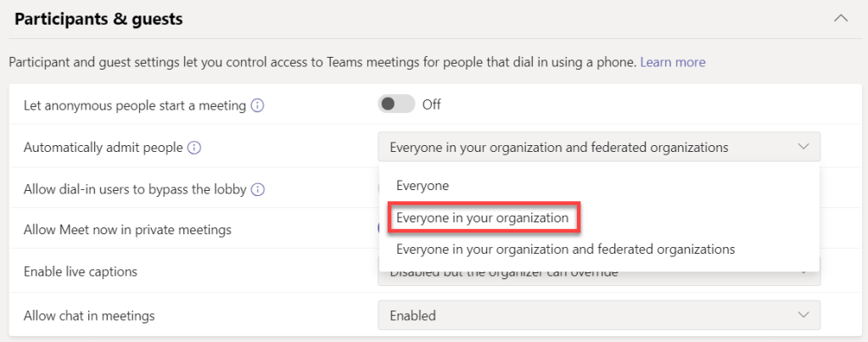
Task: Choose Everyone in your organization option
Action: (x=482, y=217)
